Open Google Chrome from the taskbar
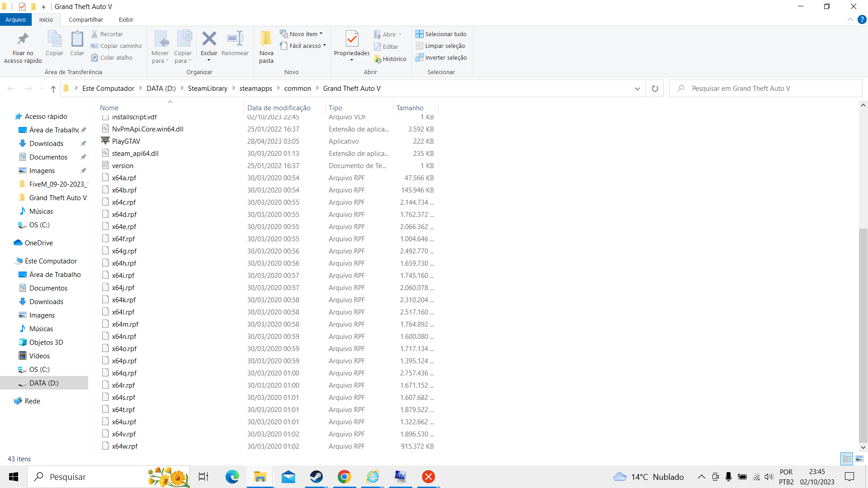Screen dimensions: 868x488 [x=344, y=477]
